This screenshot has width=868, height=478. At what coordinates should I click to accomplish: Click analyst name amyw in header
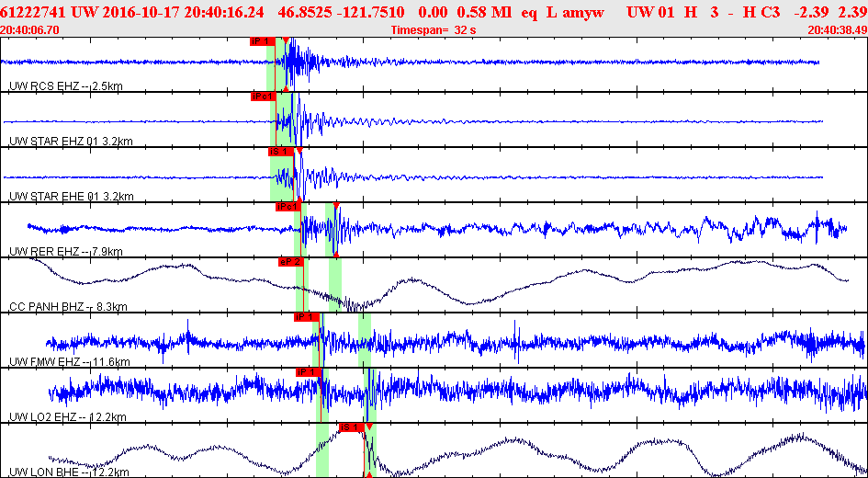(x=585, y=12)
